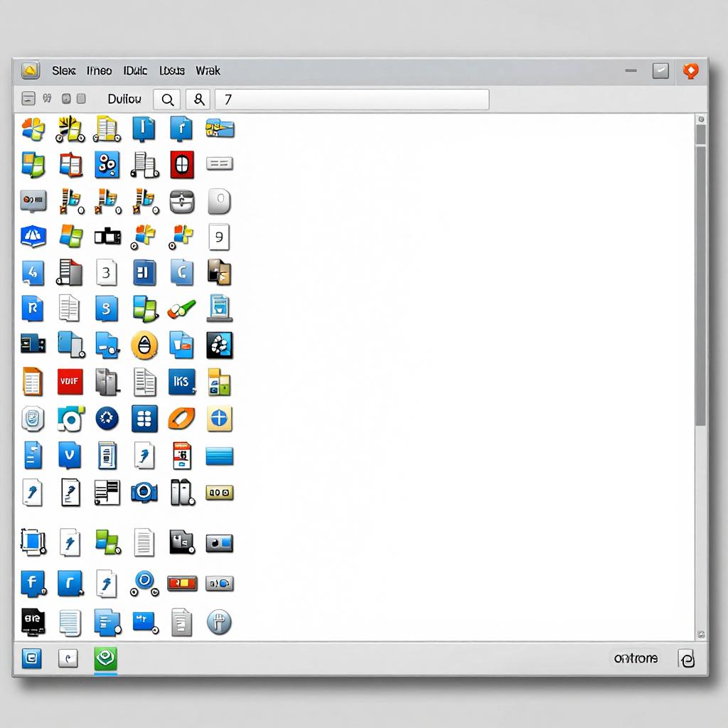This screenshot has width=728, height=728.
Task: Open the blue f tile icon
Action: (33, 583)
